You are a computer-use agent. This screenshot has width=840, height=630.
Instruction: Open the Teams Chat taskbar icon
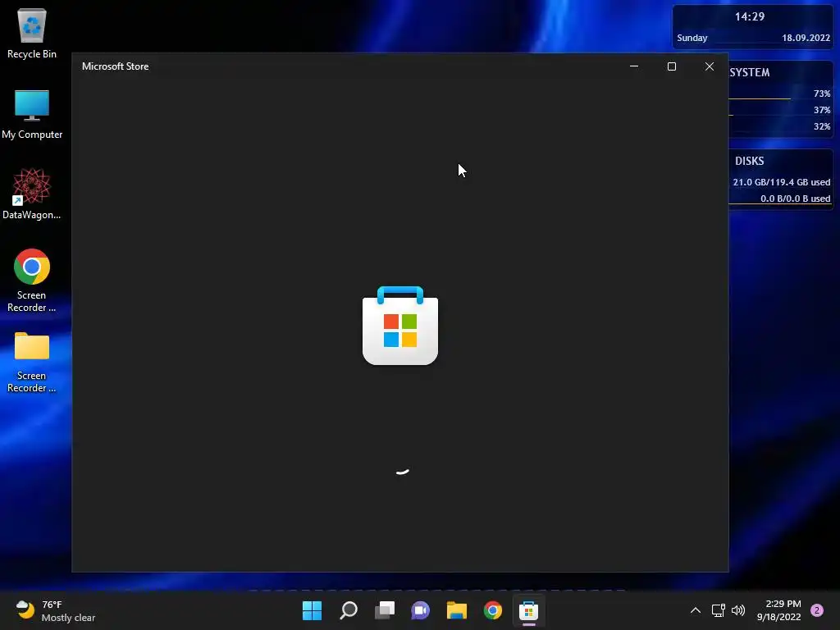(x=421, y=610)
